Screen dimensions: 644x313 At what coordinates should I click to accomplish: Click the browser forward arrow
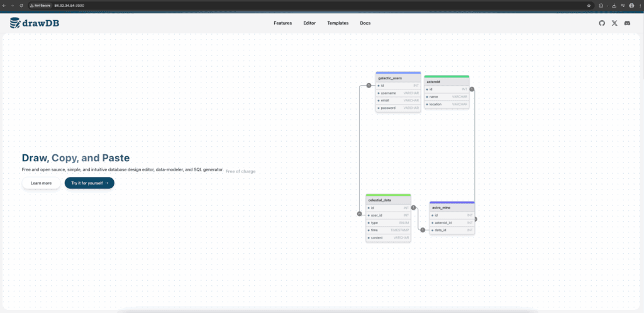[13, 6]
